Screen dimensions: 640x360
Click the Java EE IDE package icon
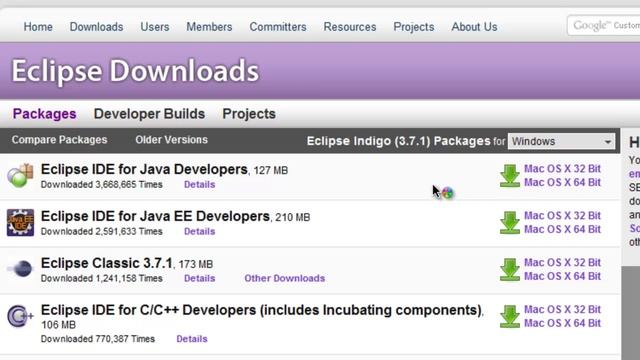(x=20, y=223)
